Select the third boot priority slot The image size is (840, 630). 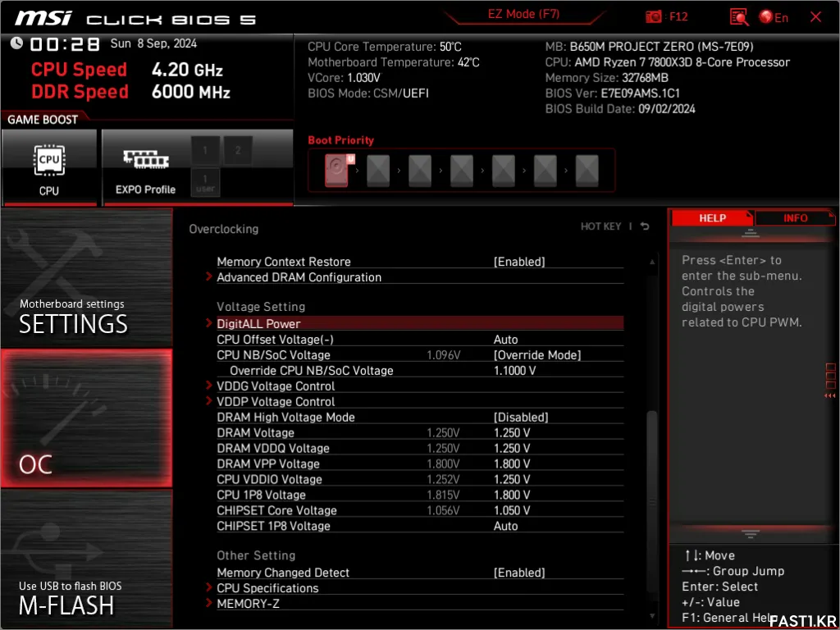click(x=420, y=171)
